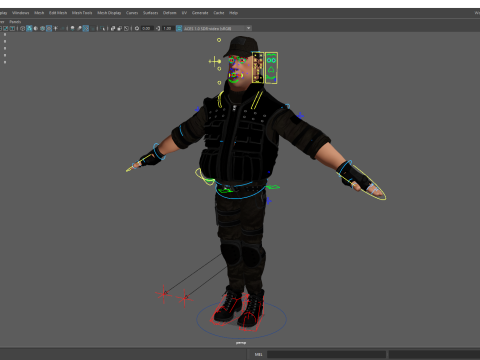Open the Help menu
This screenshot has width=480, height=360.
tap(233, 13)
